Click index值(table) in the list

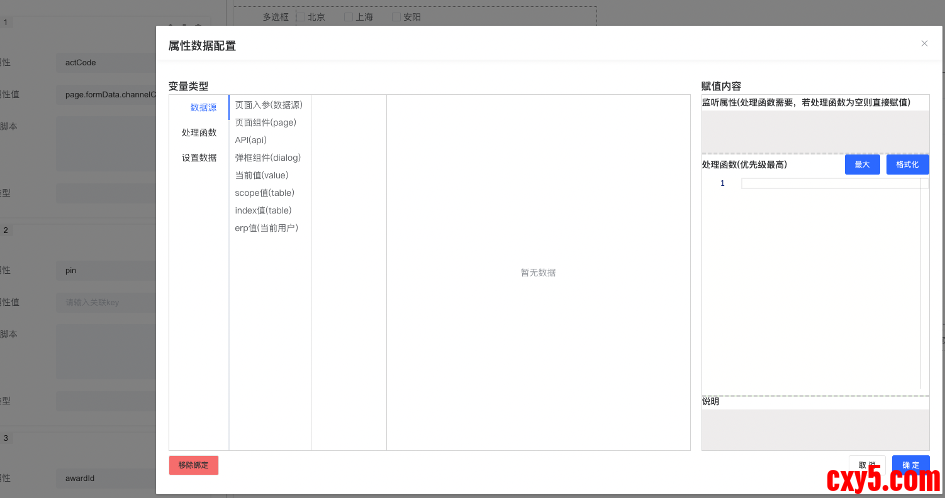pos(263,210)
